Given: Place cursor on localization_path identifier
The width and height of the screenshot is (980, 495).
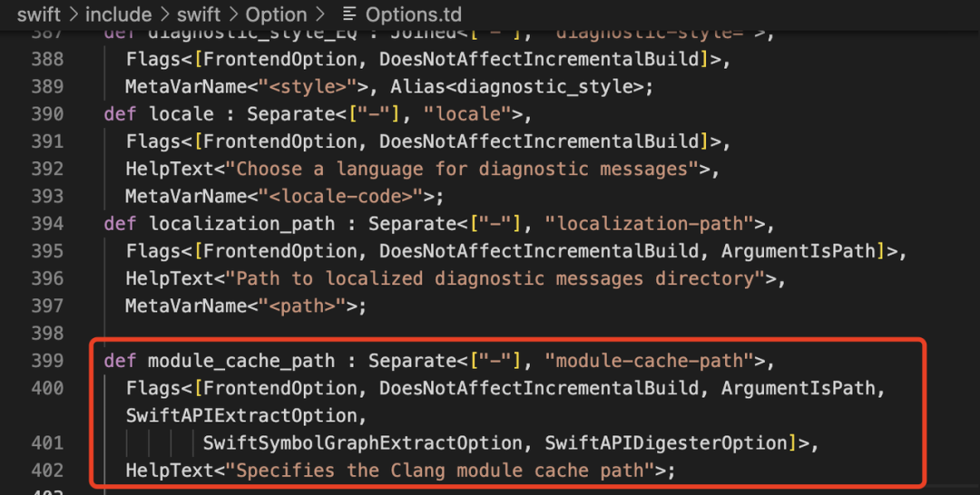Looking at the screenshot, I should click(x=241, y=223).
